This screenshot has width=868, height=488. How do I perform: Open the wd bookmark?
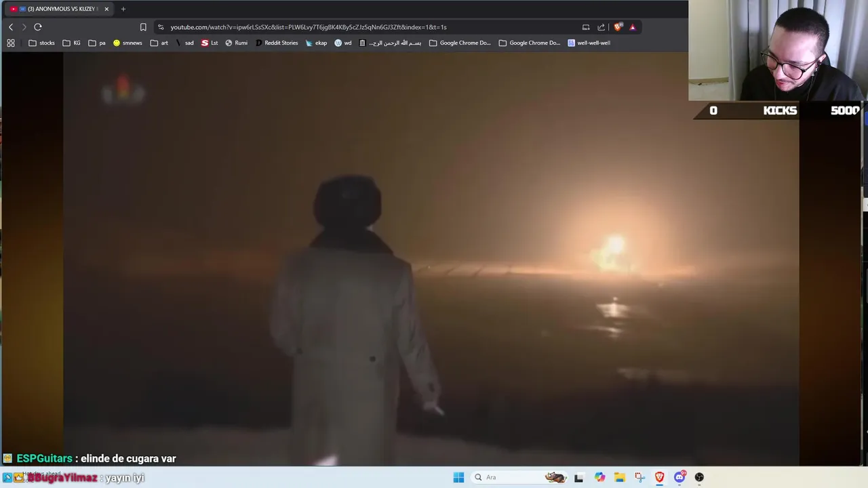(x=343, y=43)
